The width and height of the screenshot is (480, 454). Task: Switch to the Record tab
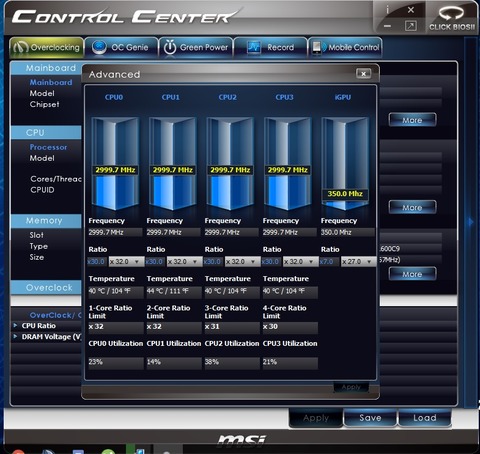271,47
